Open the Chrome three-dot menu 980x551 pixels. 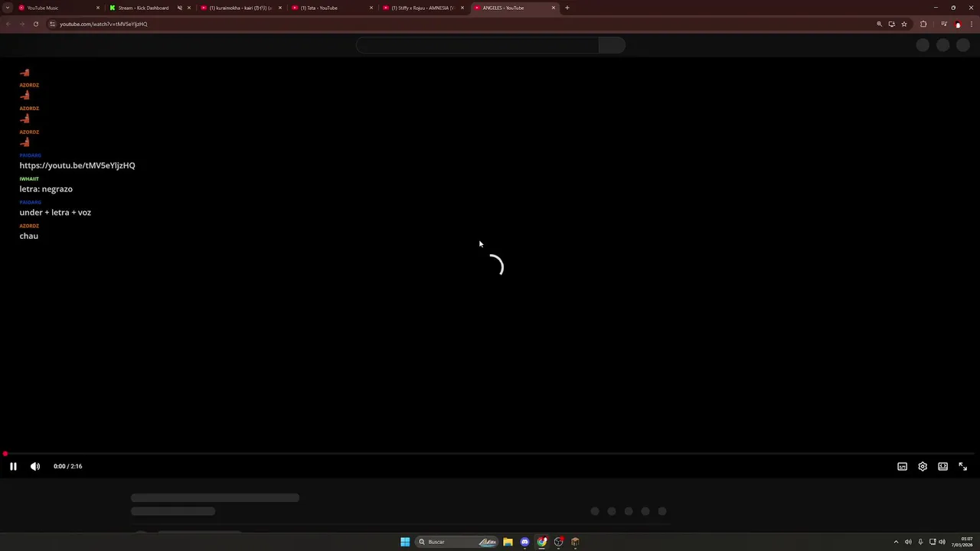(x=972, y=24)
